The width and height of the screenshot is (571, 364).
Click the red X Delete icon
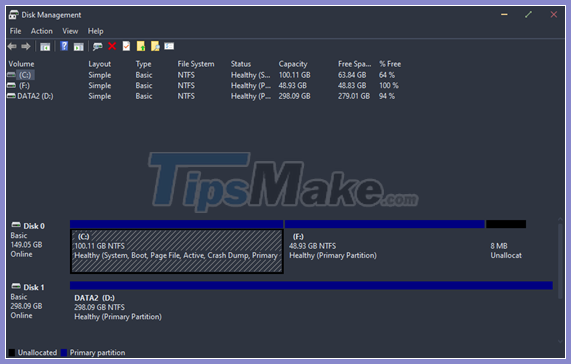[x=112, y=46]
